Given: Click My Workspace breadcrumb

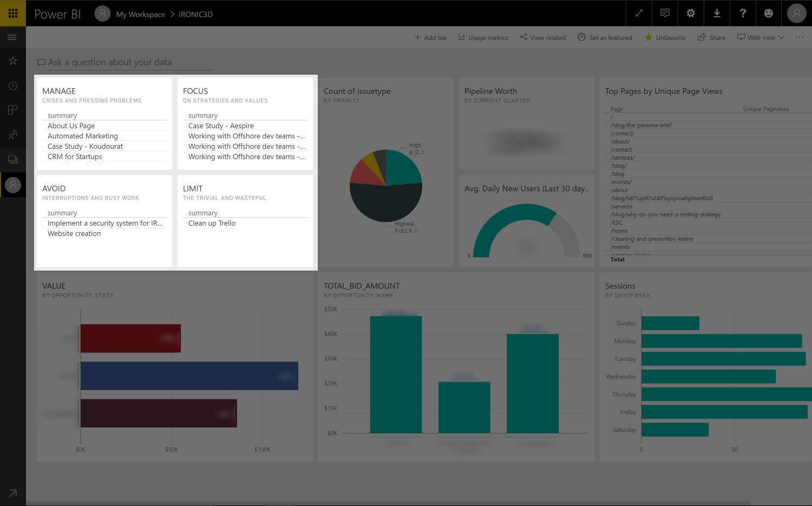Looking at the screenshot, I should pyautogui.click(x=141, y=14).
